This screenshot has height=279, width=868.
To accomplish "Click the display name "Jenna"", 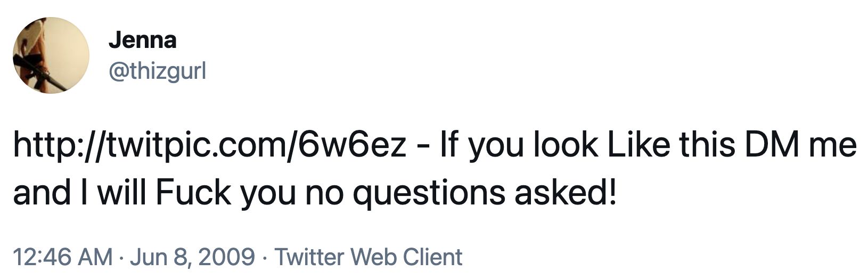I will (x=142, y=40).
